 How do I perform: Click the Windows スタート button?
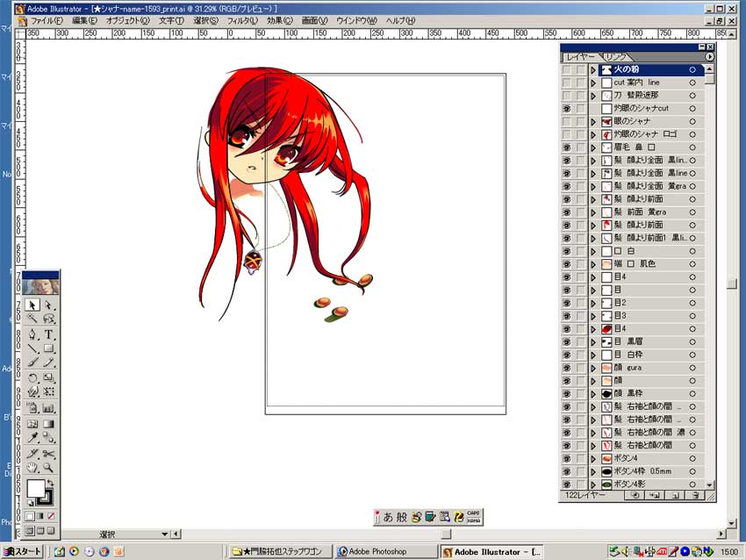pos(23,551)
